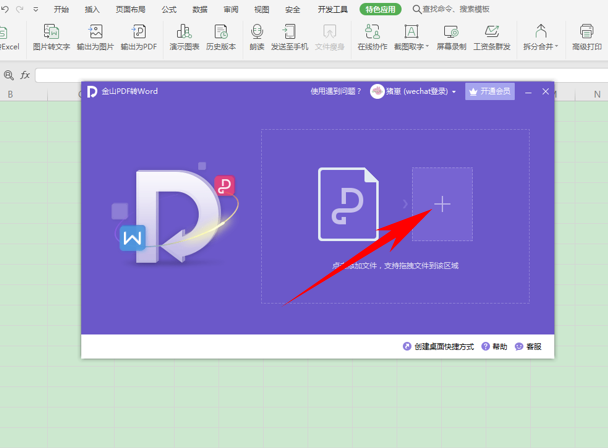Click the plus box to add a file
Image resolution: width=608 pixels, height=448 pixels.
442,204
